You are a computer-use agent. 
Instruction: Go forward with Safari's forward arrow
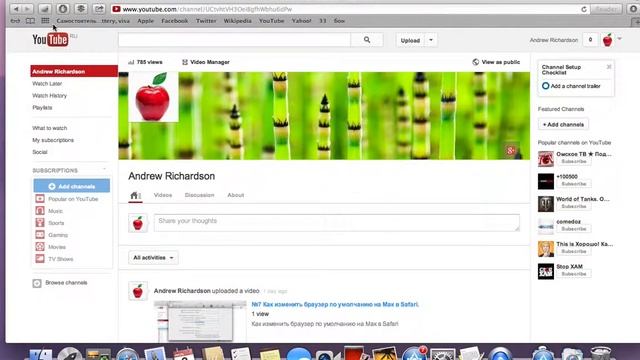coord(27,9)
